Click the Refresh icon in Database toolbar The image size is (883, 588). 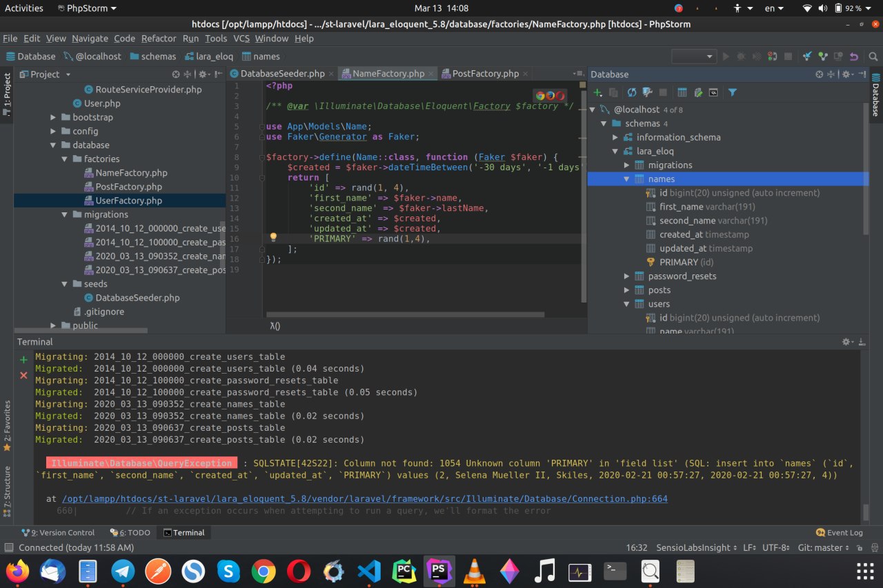(x=632, y=92)
